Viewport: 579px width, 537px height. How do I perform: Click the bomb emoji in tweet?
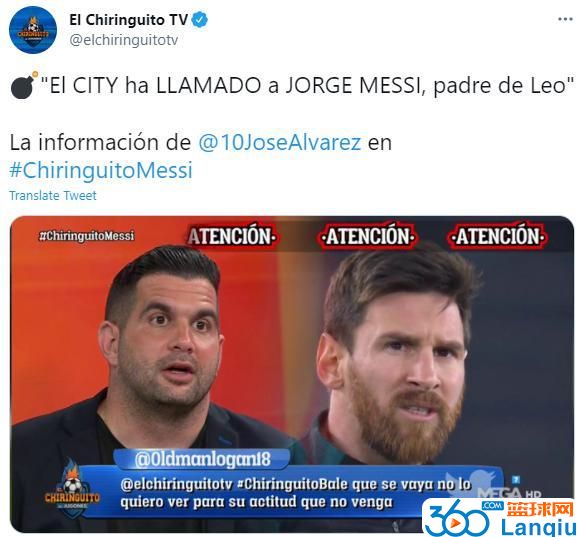point(24,85)
